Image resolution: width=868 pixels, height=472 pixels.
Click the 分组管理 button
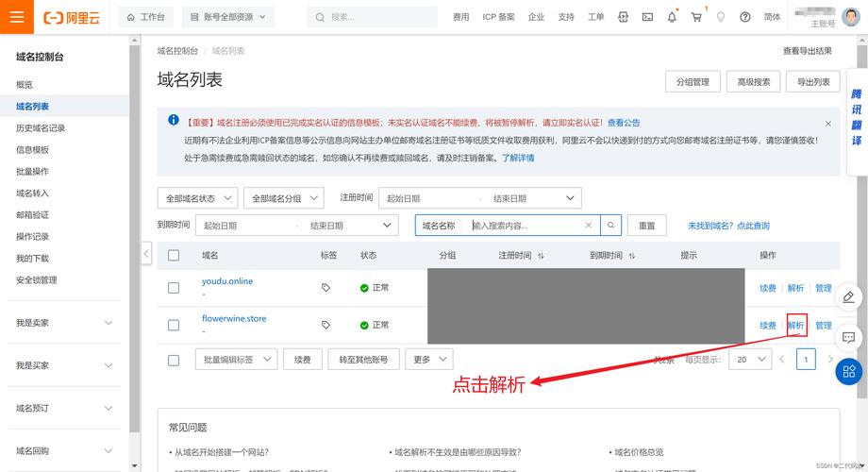(693, 82)
